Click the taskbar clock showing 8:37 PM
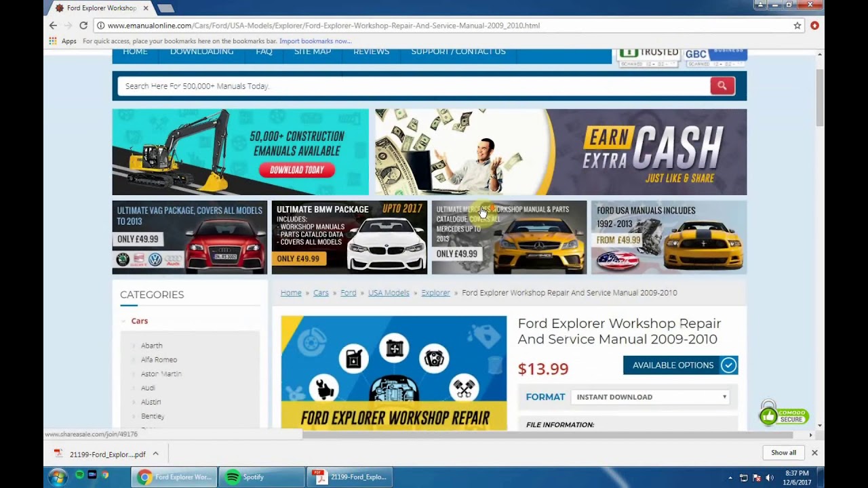 (x=797, y=478)
